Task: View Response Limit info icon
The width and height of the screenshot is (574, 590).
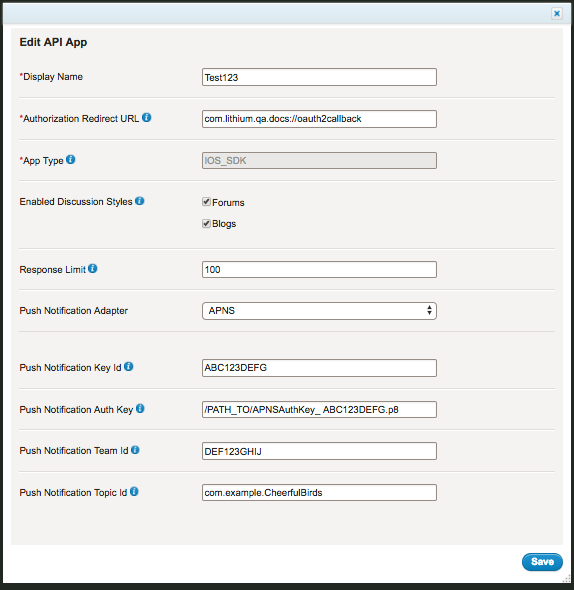Action: tap(93, 269)
